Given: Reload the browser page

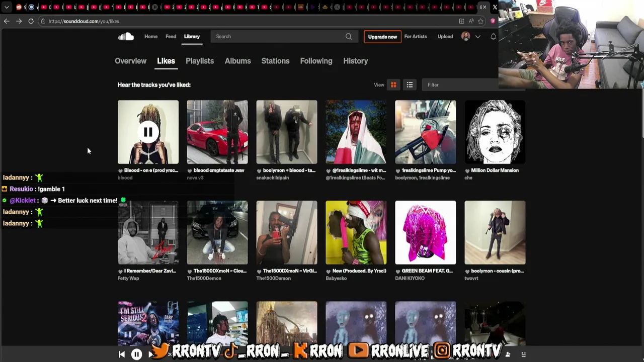Looking at the screenshot, I should 31,21.
